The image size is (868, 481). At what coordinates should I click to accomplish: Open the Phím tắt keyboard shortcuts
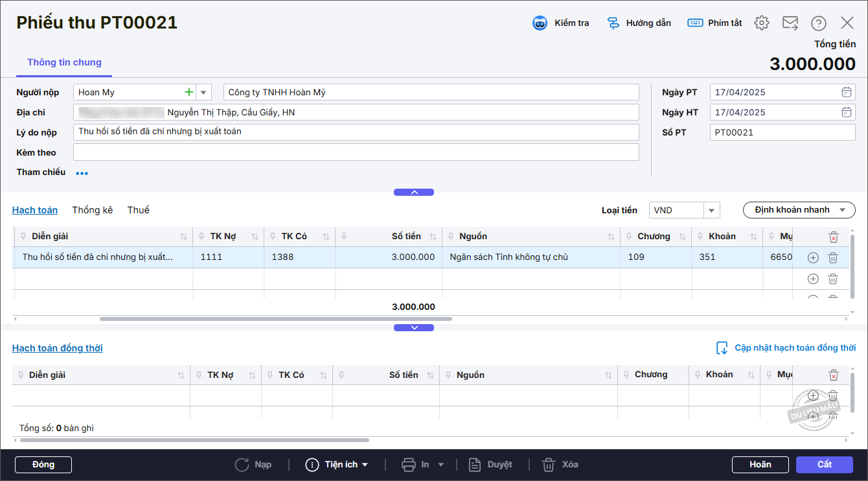coord(714,23)
